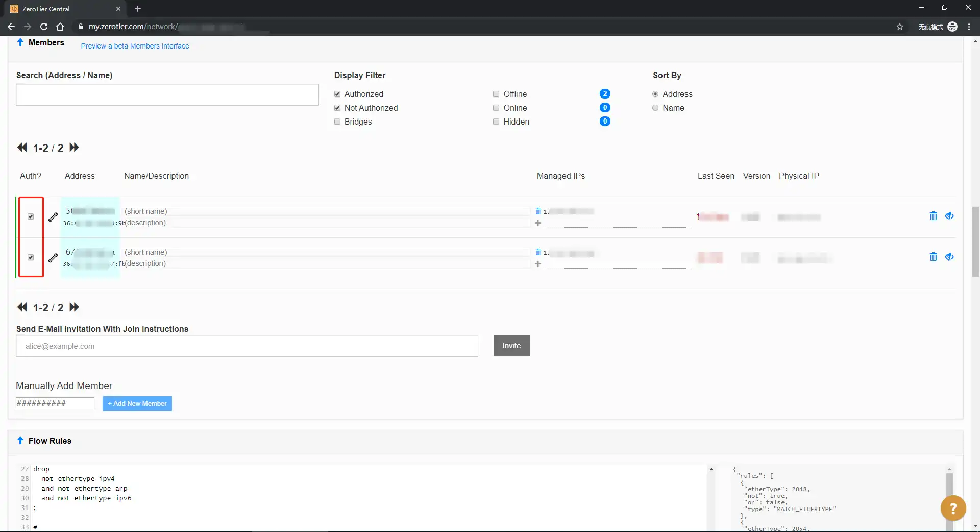This screenshot has width=980, height=532.
Task: Go to previous page above members table
Action: [x=22, y=148]
